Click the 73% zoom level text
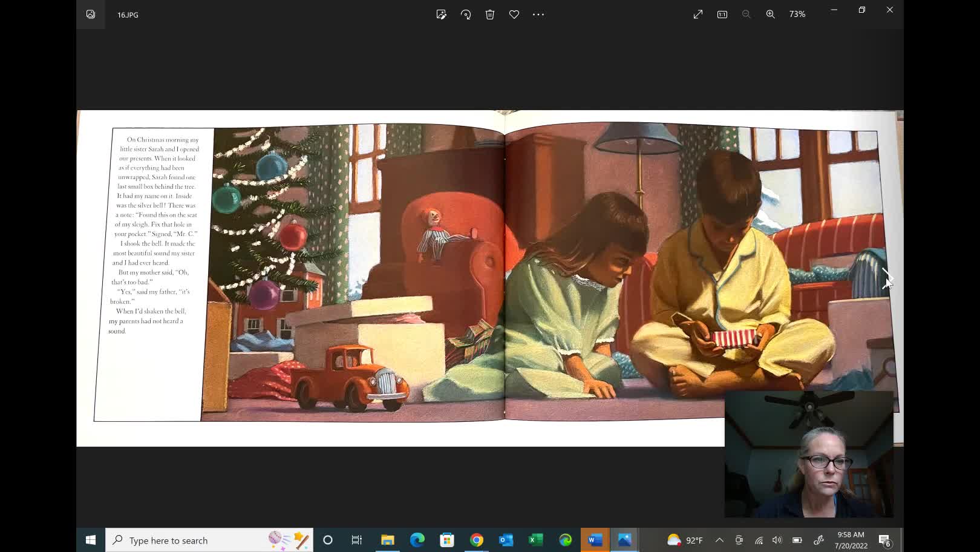Viewport: 980px width, 552px height. [797, 15]
